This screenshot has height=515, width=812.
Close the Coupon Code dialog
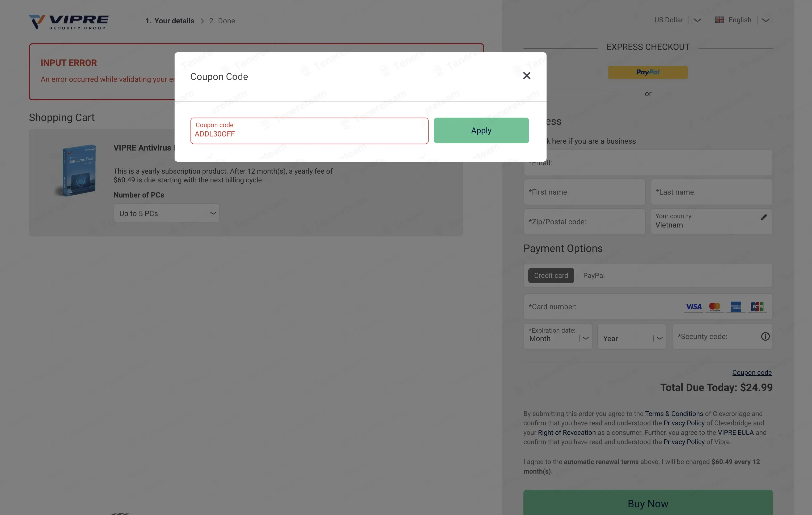click(526, 76)
